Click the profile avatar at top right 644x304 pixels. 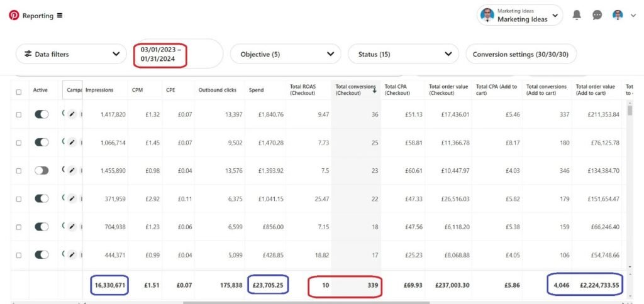click(618, 15)
